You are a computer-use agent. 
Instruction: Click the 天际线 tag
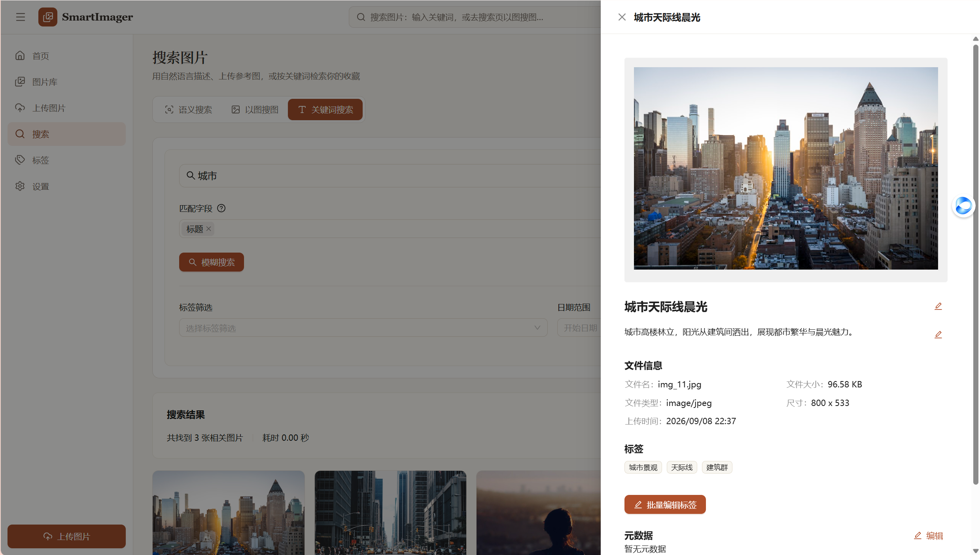[x=682, y=467]
